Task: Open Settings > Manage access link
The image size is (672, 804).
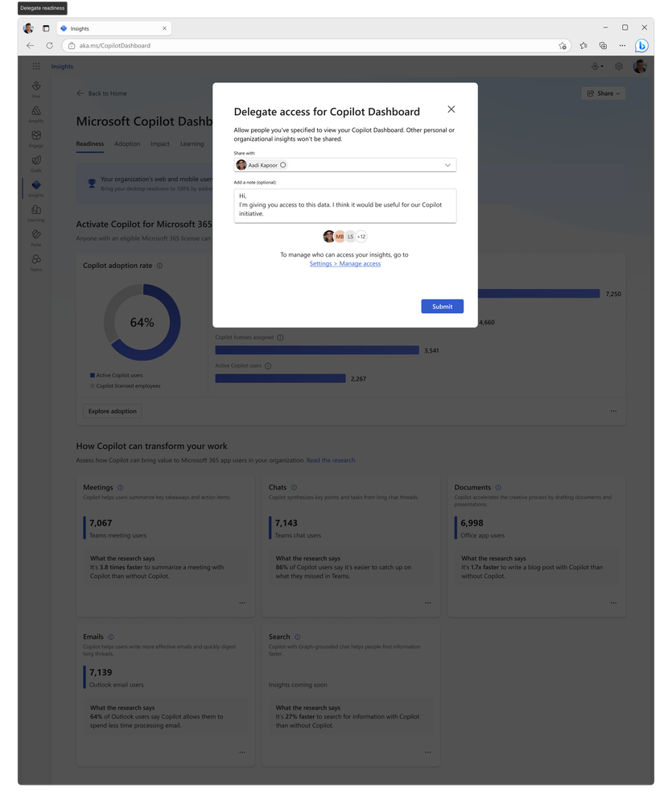Action: click(345, 263)
